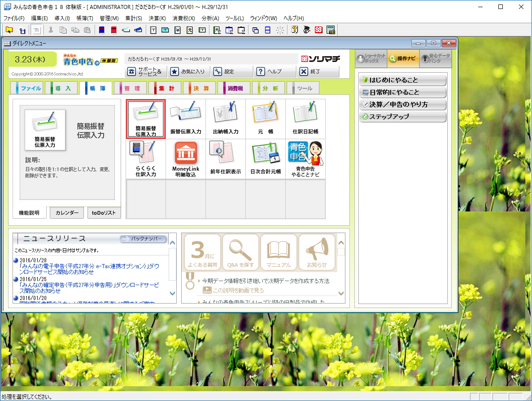Open the 元帳 ledger icon
The height and width of the screenshot is (401, 532).
tap(265, 119)
